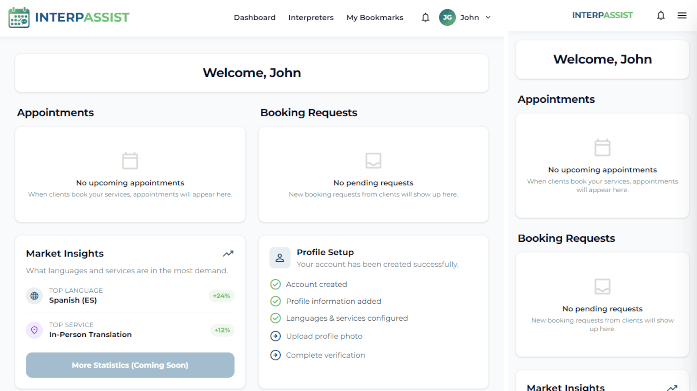Image resolution: width=697 pixels, height=391 pixels.
Task: Click the Profile Setup heading
Action: [x=325, y=252]
